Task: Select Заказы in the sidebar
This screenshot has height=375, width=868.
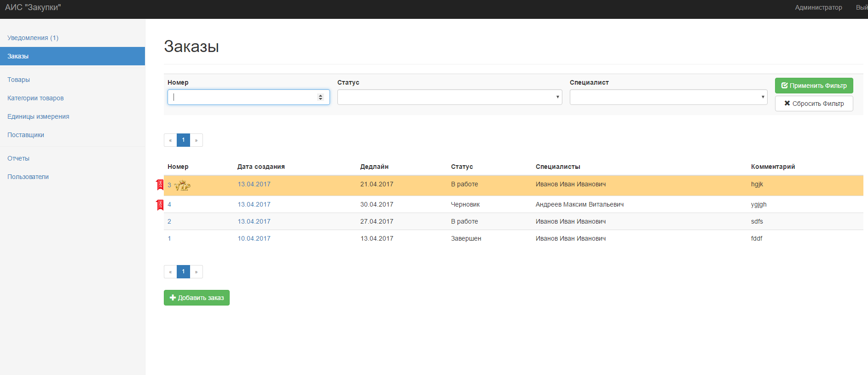Action: click(x=72, y=56)
